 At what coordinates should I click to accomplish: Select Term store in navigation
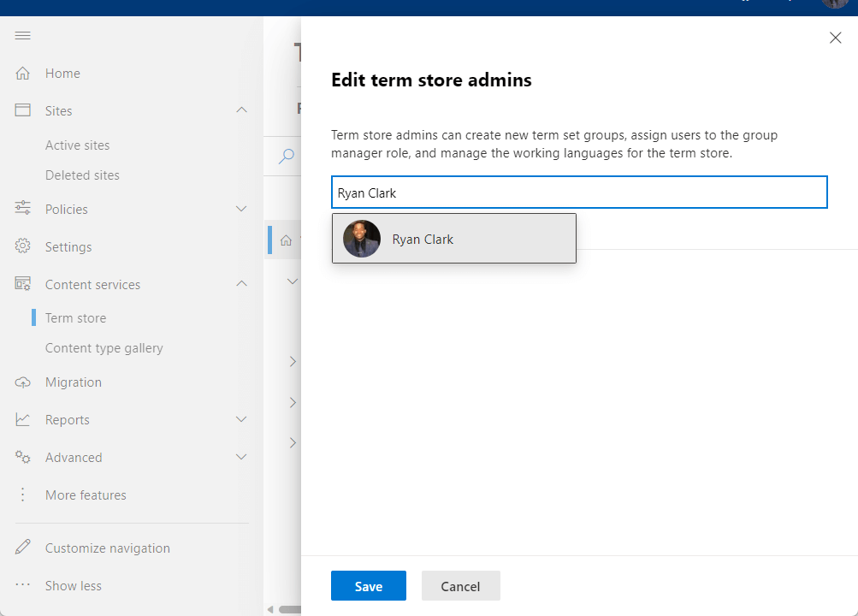75,318
